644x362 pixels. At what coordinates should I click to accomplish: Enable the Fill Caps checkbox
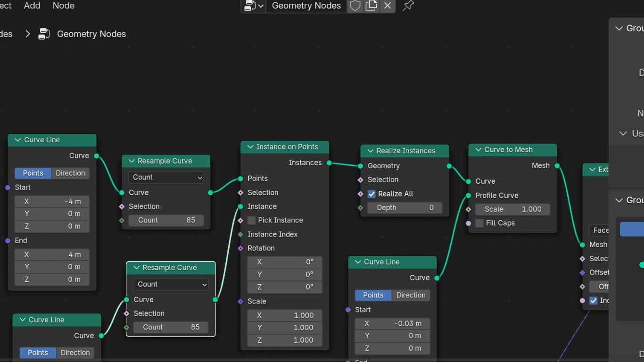click(479, 223)
